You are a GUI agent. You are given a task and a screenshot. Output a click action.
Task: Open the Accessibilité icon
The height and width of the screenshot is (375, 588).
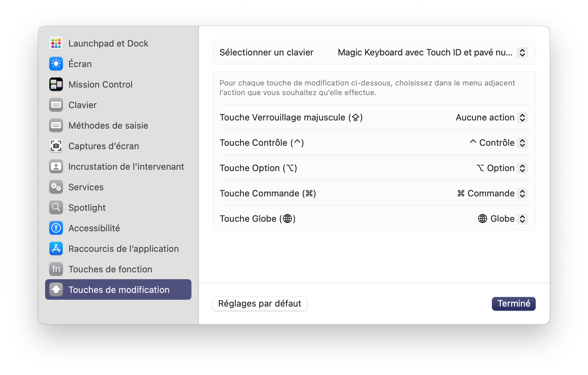click(56, 228)
